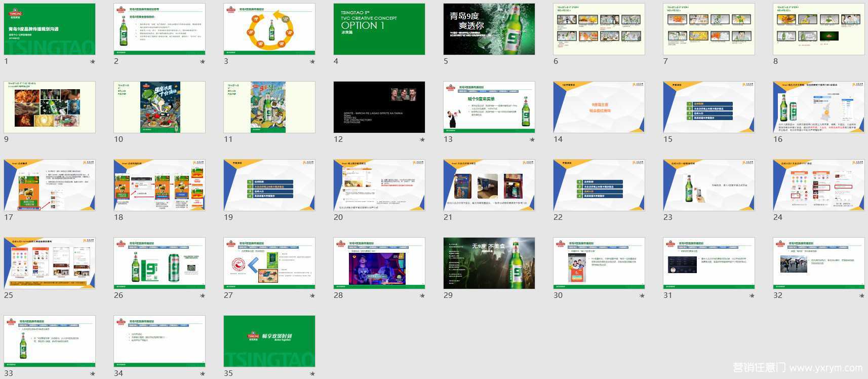Select agenda list slide 19
This screenshot has width=868, height=379.
(269, 185)
